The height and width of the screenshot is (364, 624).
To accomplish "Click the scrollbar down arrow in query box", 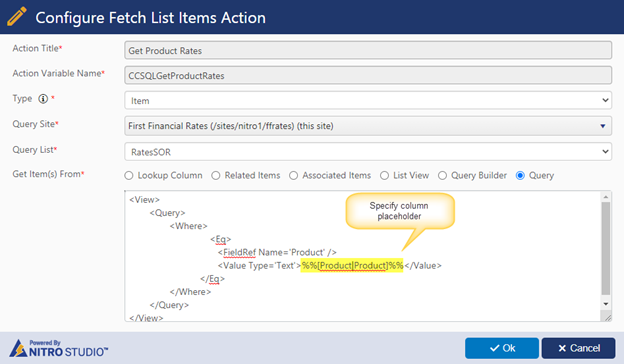I will click(606, 304).
